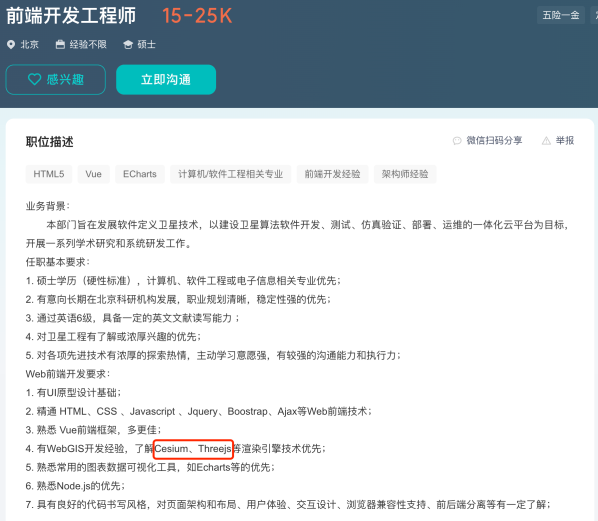The height and width of the screenshot is (521, 598).
Task: Click the 15-25K salary text
Action: tap(197, 16)
